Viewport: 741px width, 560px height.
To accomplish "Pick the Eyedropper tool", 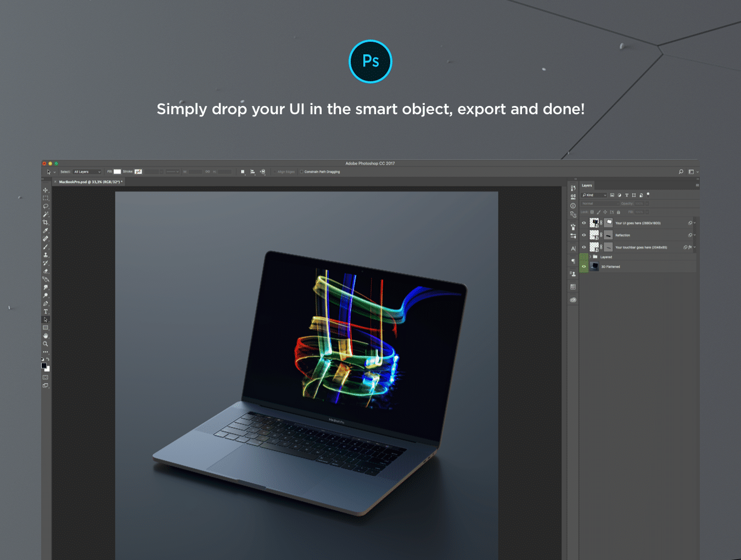I will click(x=46, y=231).
